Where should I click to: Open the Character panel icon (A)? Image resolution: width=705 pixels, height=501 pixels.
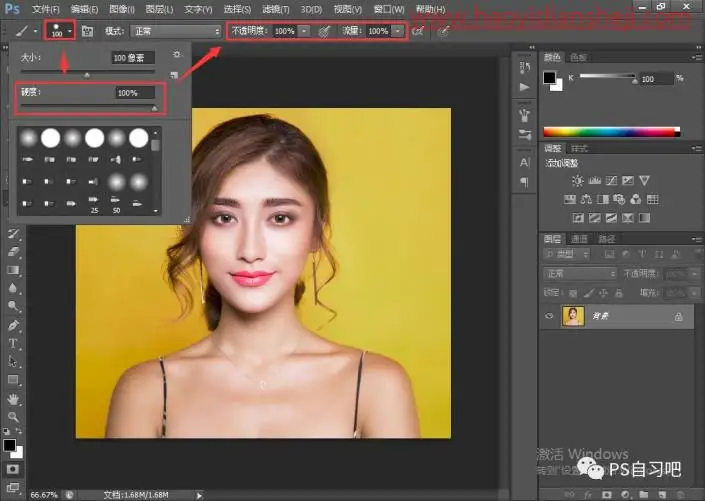tap(524, 162)
